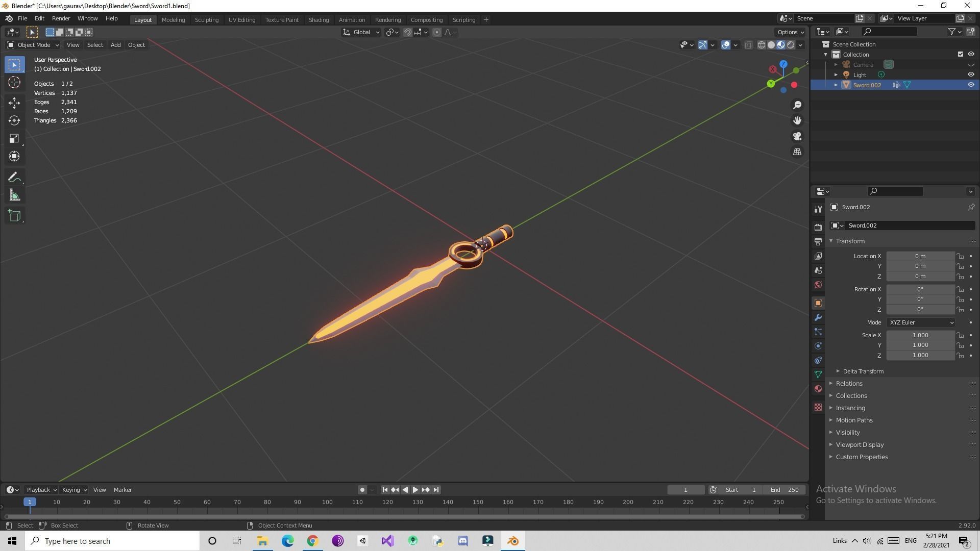Viewport: 980px width, 551px height.
Task: Open Material properties tab
Action: click(x=818, y=389)
